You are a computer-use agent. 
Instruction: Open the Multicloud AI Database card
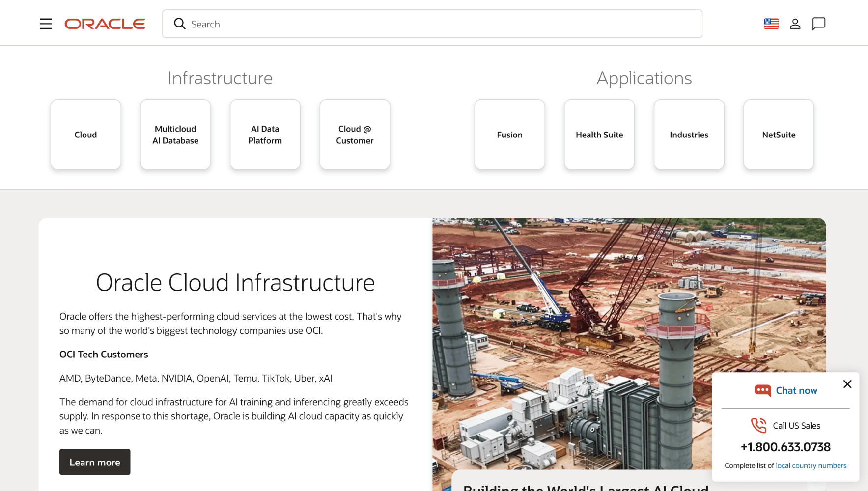(175, 135)
